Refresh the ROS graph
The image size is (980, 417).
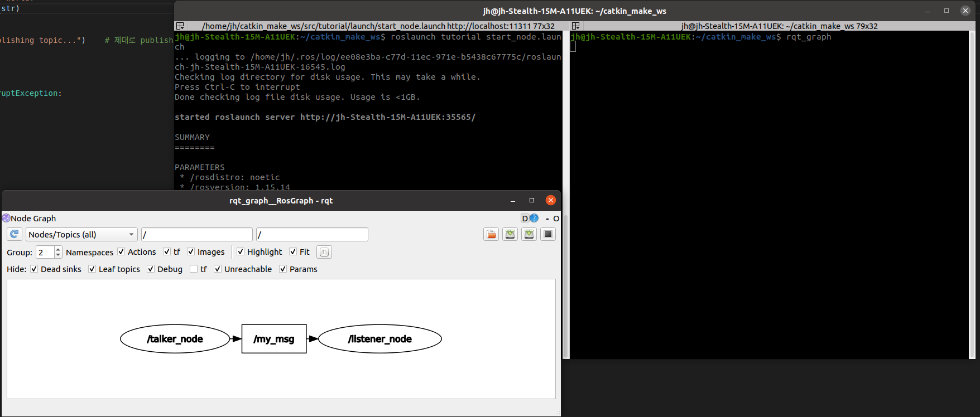coord(15,234)
